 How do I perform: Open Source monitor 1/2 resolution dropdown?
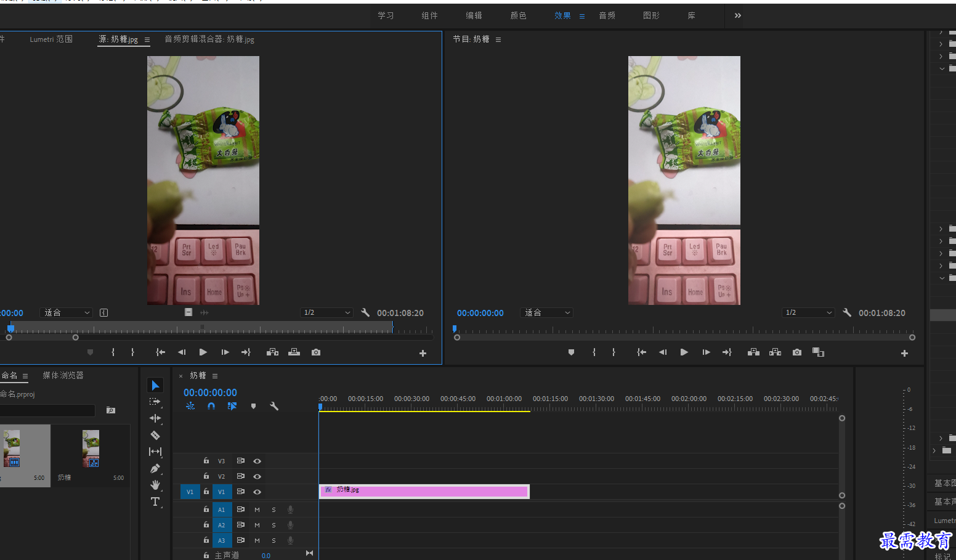point(326,312)
